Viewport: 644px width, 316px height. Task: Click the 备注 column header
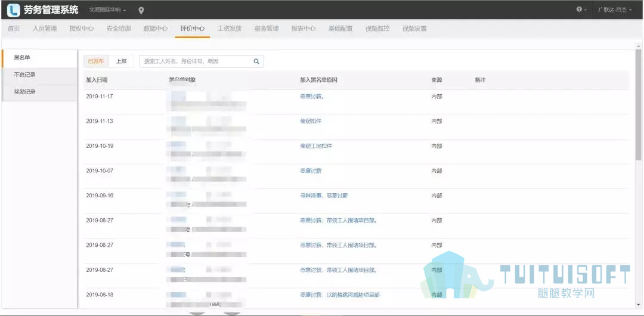(x=480, y=80)
